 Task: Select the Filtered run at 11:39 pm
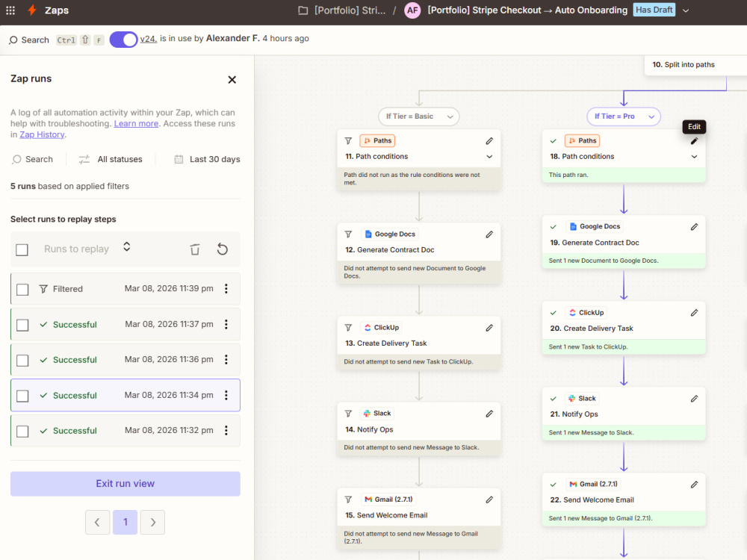(125, 289)
